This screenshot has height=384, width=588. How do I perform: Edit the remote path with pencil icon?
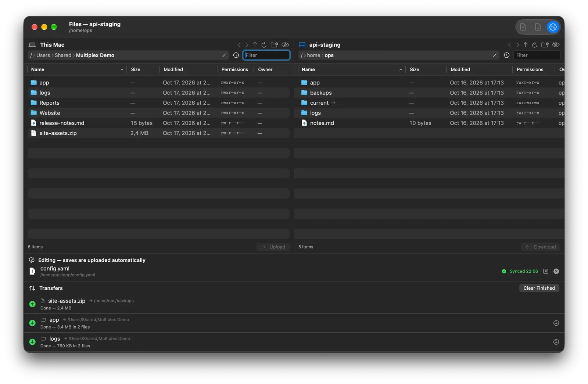point(495,55)
